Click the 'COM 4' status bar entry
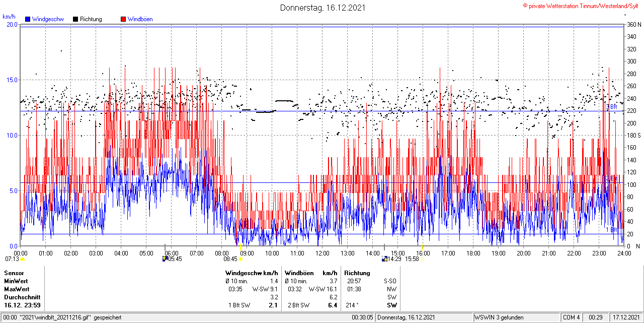 (572, 317)
